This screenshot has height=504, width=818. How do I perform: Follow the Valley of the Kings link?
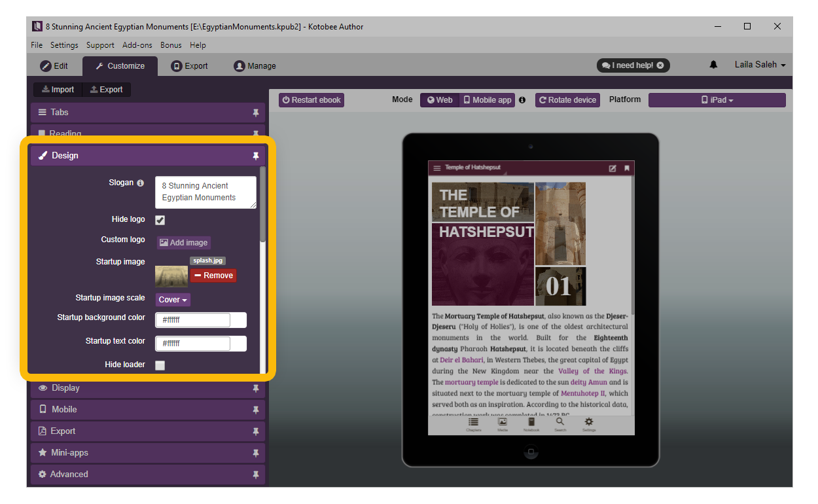(593, 371)
